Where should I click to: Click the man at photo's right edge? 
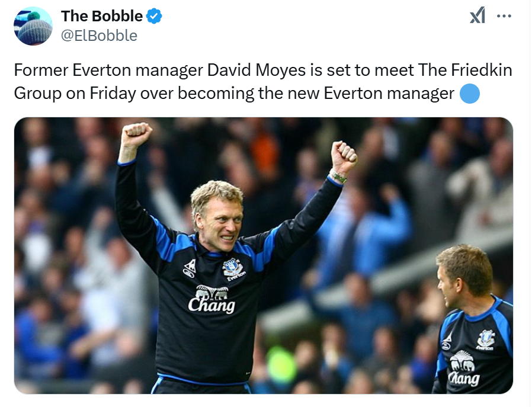point(474,319)
